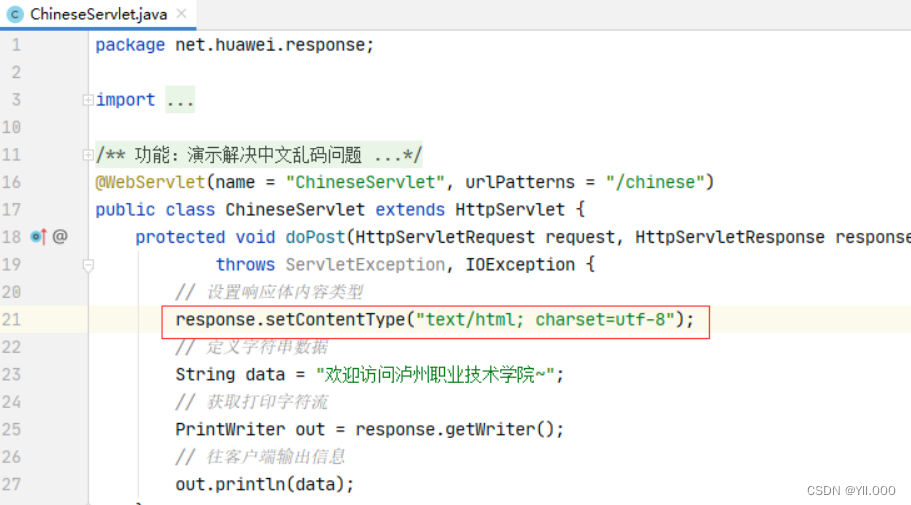
Task: Click the override gutter icon on line 18
Action: coord(38,237)
